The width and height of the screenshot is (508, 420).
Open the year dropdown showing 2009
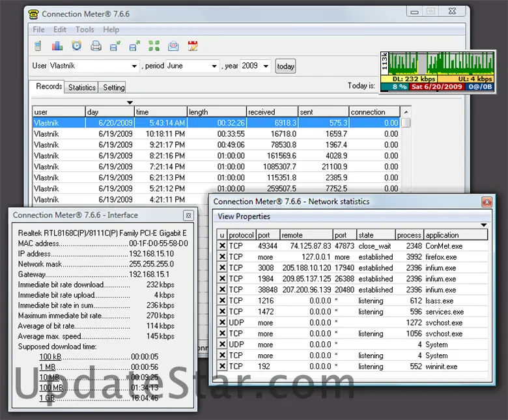coord(255,66)
